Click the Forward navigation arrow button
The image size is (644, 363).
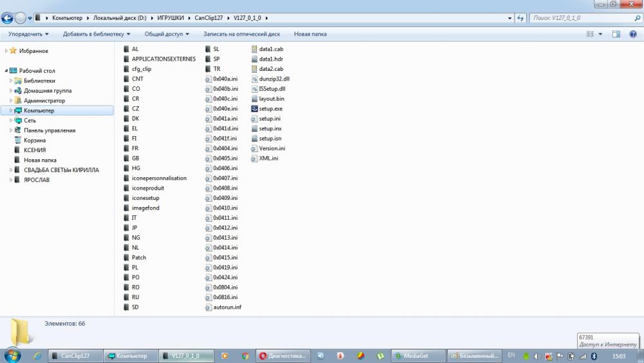pos(20,18)
